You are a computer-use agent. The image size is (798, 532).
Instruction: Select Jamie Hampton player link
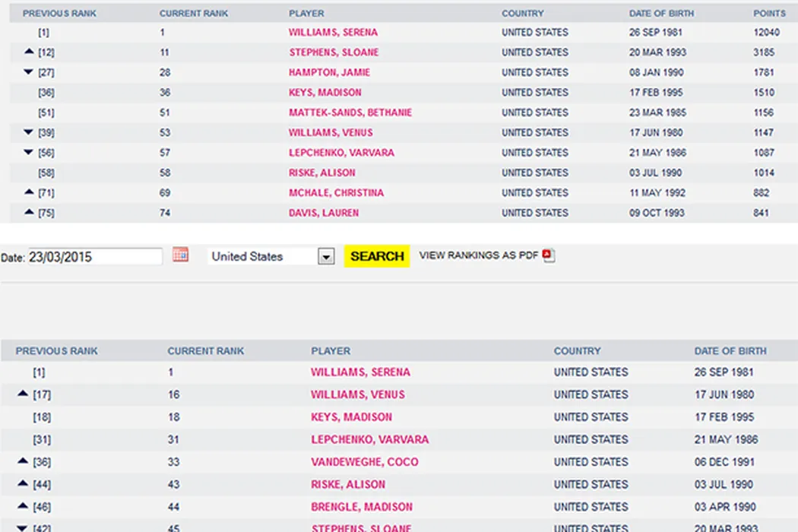[329, 73]
